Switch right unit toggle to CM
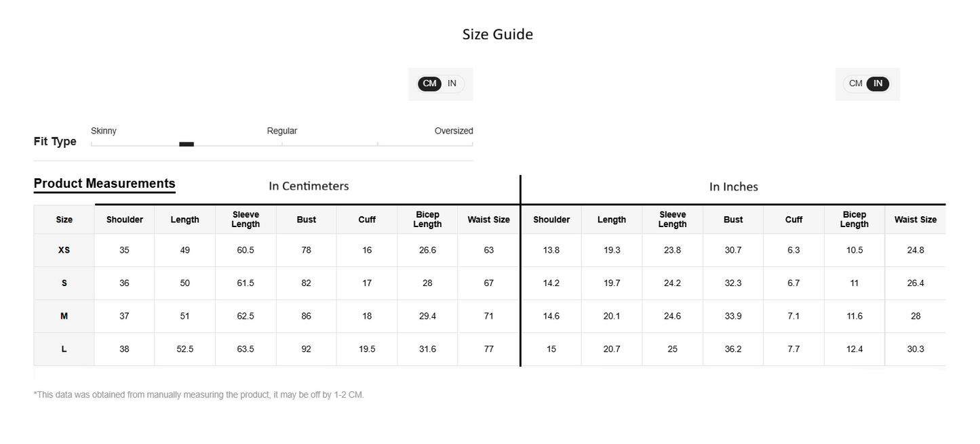The width and height of the screenshot is (980, 444). click(855, 83)
